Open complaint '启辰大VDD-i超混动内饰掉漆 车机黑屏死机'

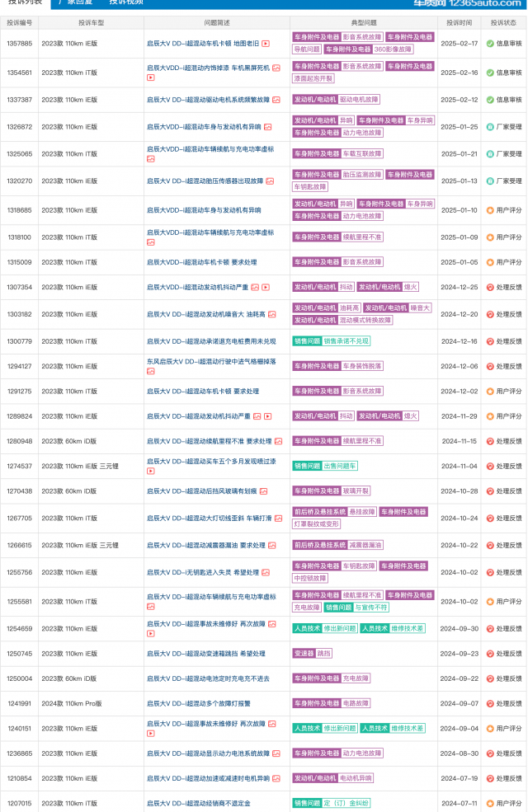[208, 68]
